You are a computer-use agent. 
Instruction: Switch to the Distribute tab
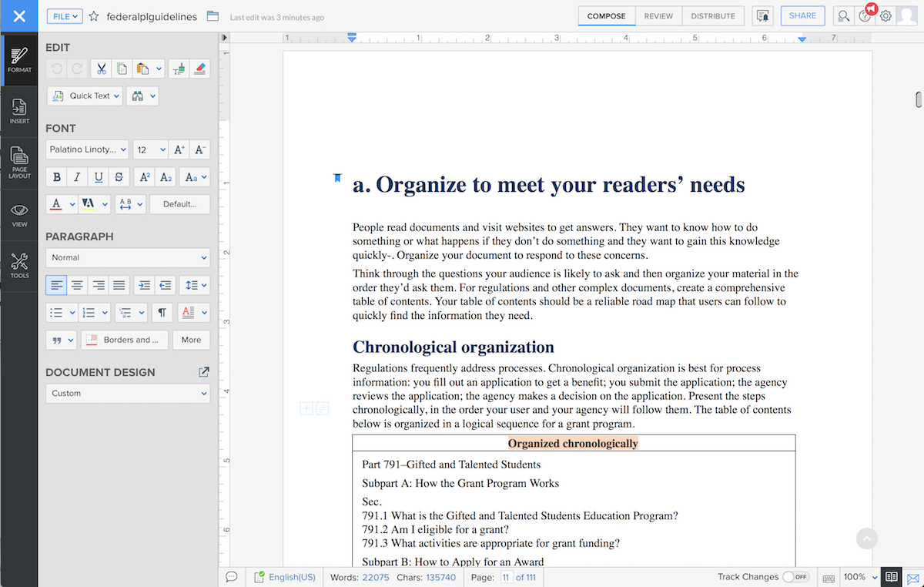[712, 16]
